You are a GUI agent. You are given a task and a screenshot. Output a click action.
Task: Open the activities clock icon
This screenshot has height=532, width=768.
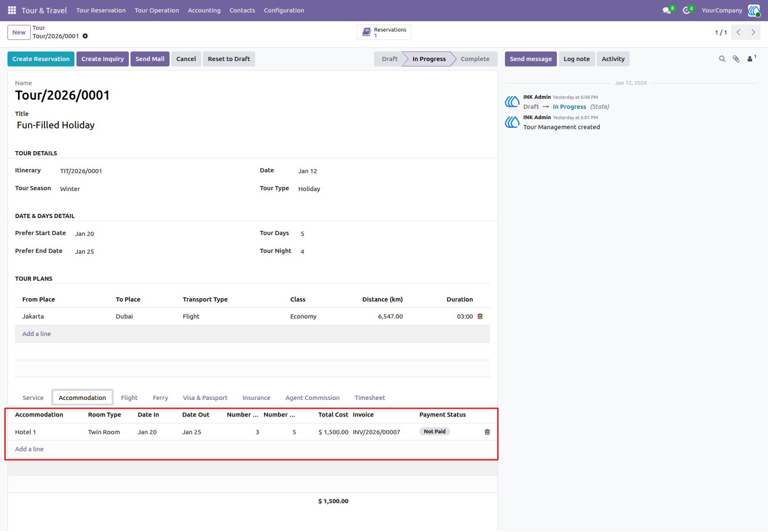[x=687, y=10]
